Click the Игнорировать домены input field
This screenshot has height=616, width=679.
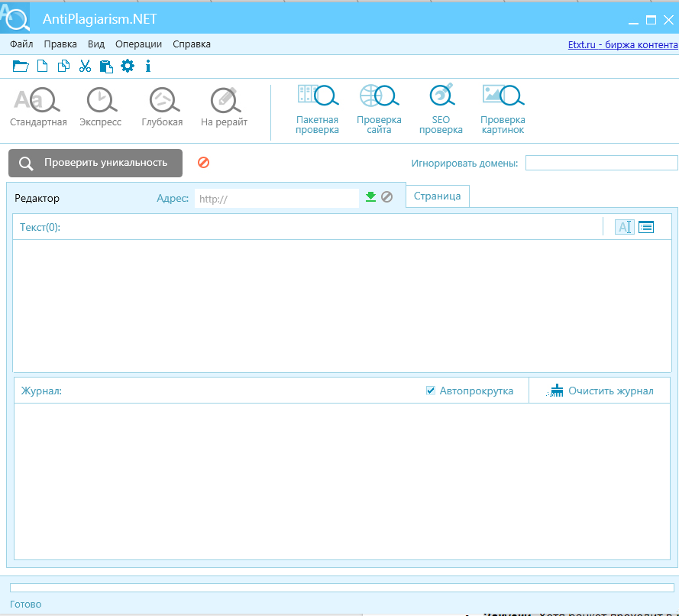point(601,163)
